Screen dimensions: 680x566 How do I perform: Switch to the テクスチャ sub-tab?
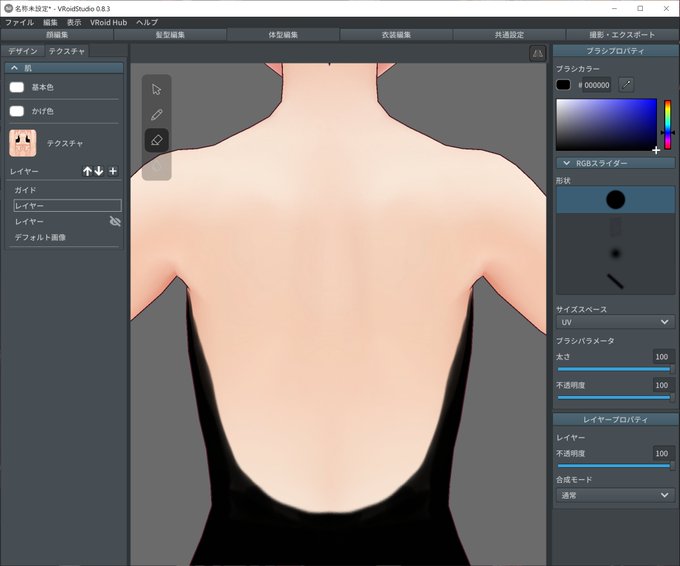67,51
